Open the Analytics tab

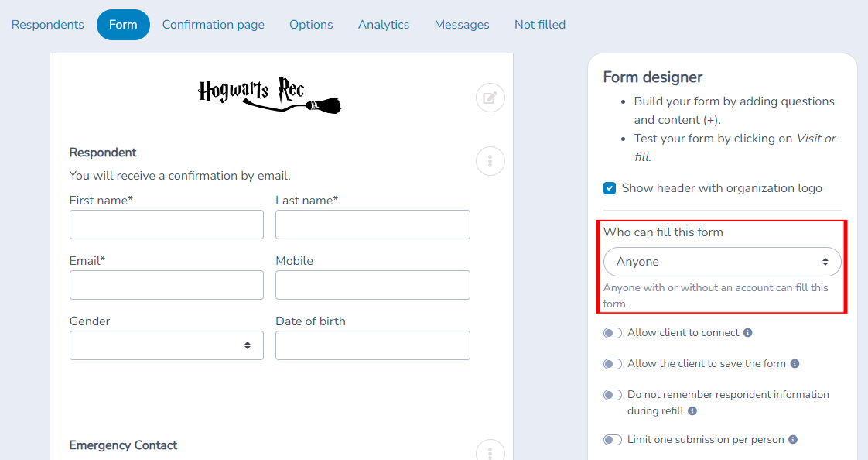pyautogui.click(x=384, y=24)
